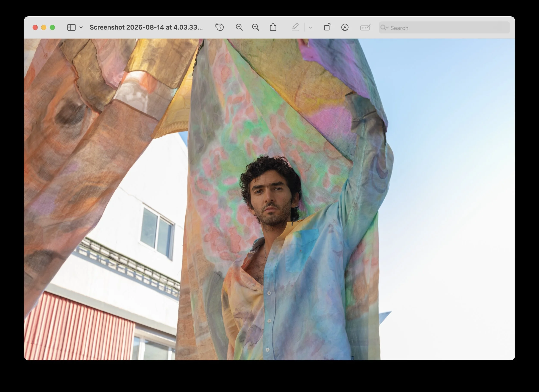This screenshot has width=539, height=392.
Task: Expand the sidebar view options chevron
Action: pos(81,28)
